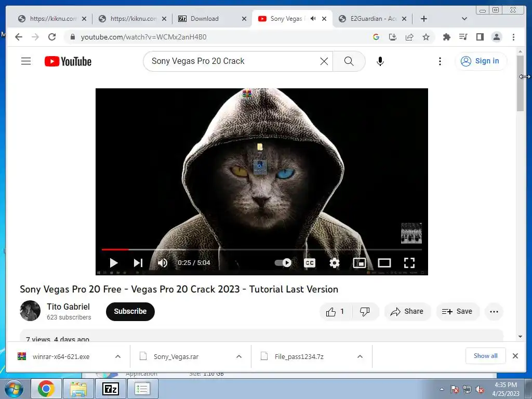Open the Tito Gabriel channel name link
532x399 pixels.
click(x=68, y=307)
